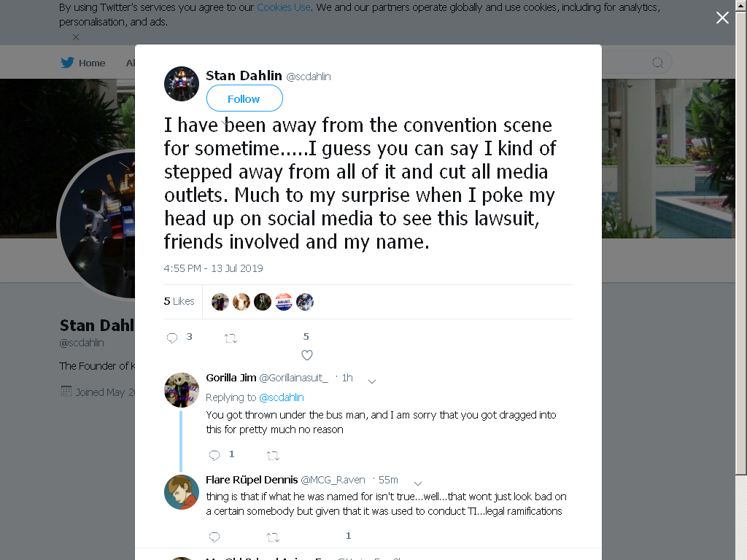Viewport: 747px width, 560px height.
Task: Click the vertical scrollbar of the page
Action: (x=741, y=280)
